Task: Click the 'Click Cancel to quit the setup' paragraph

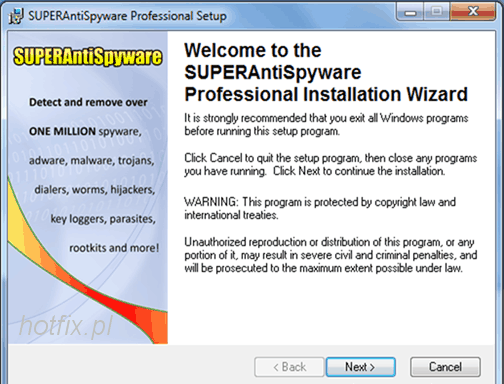Action: [331, 164]
